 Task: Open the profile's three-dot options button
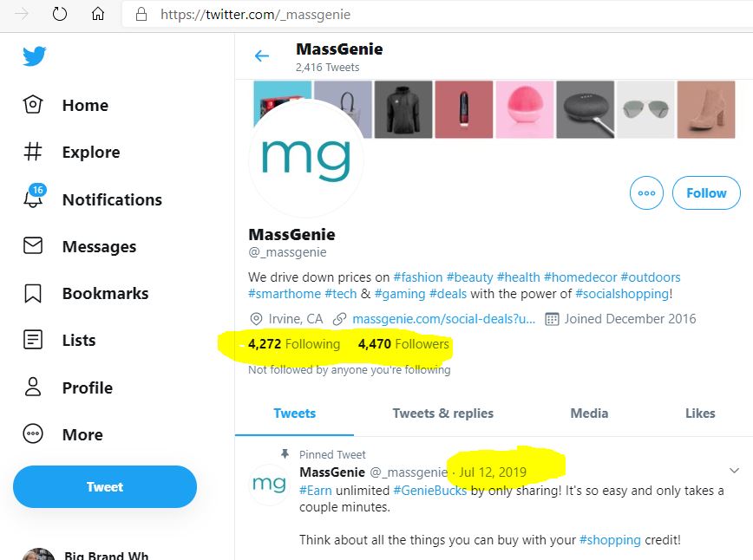(x=646, y=193)
